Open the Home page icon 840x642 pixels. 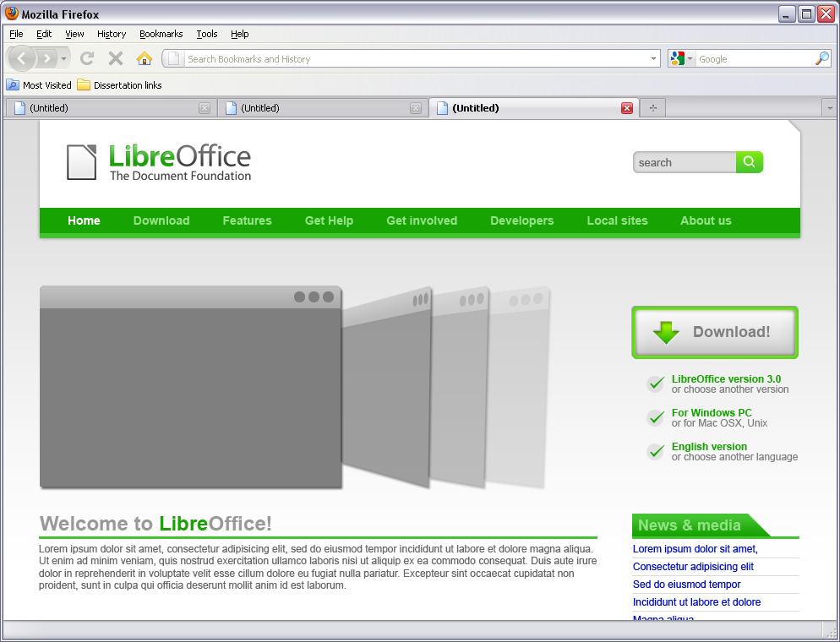(x=145, y=57)
